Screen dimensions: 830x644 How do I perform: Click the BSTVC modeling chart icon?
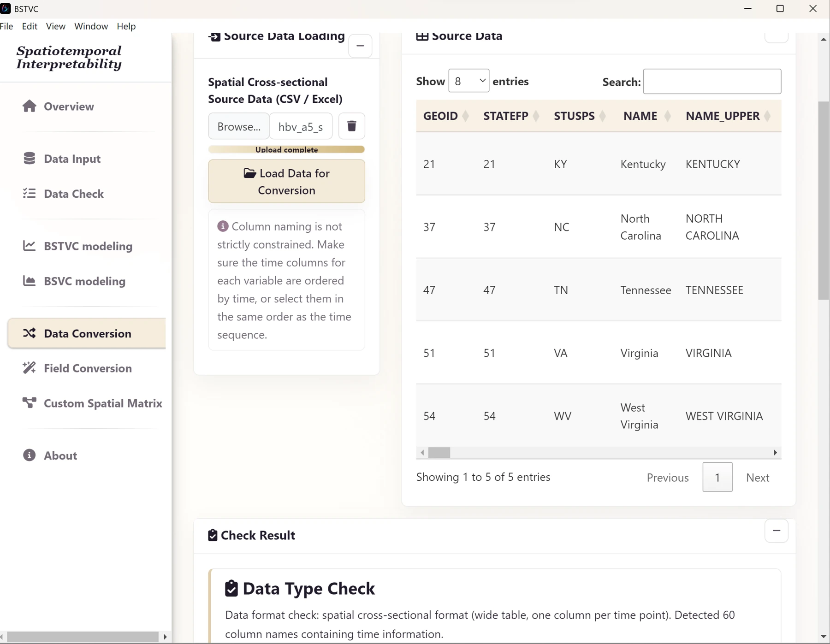pos(30,246)
